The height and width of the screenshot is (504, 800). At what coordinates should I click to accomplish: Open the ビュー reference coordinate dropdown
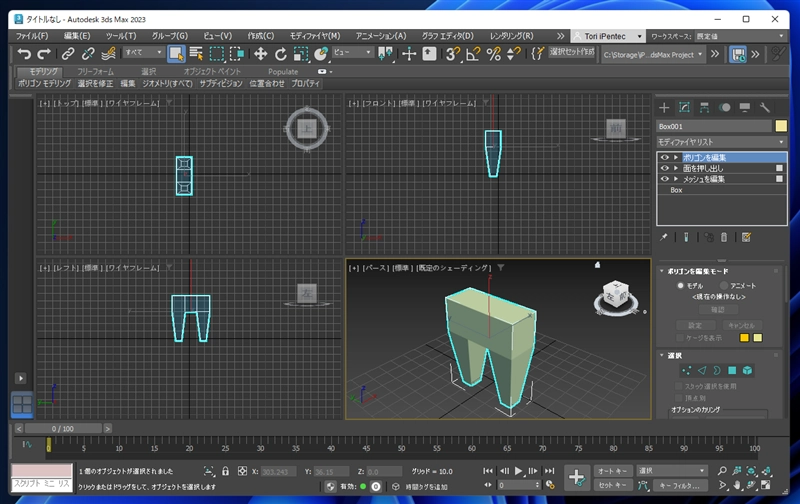pyautogui.click(x=352, y=53)
